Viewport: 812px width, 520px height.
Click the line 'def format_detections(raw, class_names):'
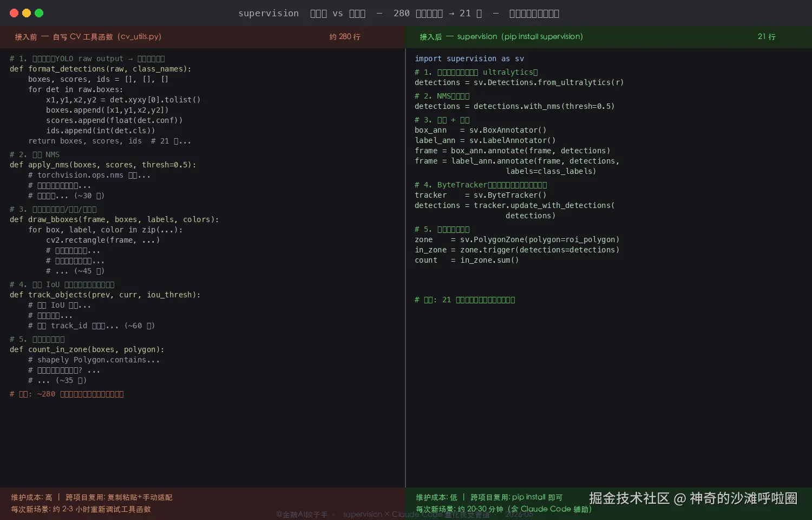pyautogui.click(x=101, y=69)
